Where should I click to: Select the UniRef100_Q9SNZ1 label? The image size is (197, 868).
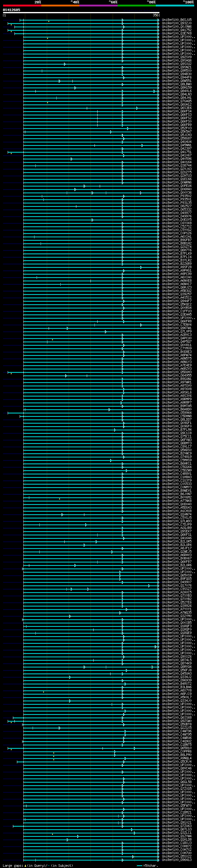click(177, 67)
